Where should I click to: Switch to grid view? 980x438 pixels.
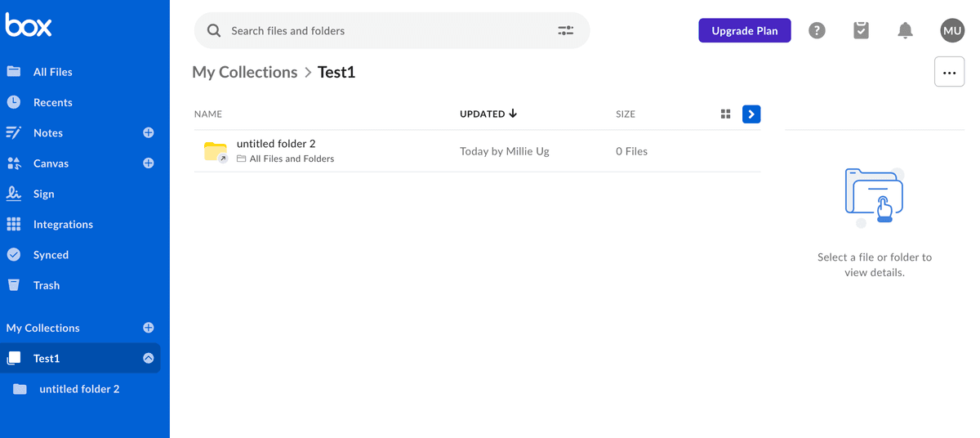point(725,114)
